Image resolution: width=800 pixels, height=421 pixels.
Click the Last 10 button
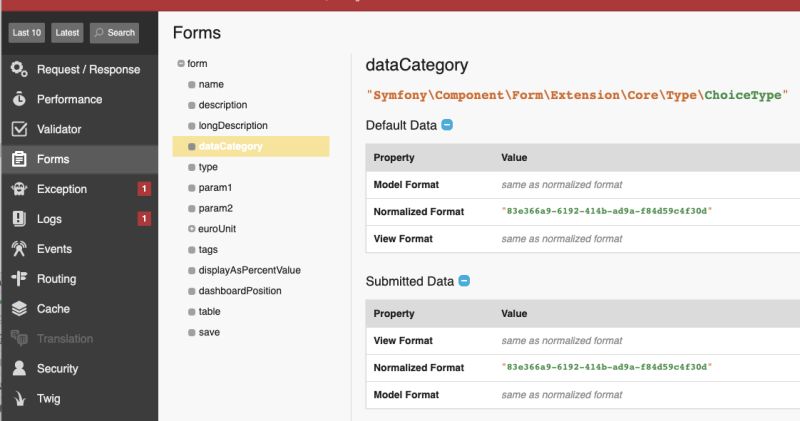[x=27, y=33]
